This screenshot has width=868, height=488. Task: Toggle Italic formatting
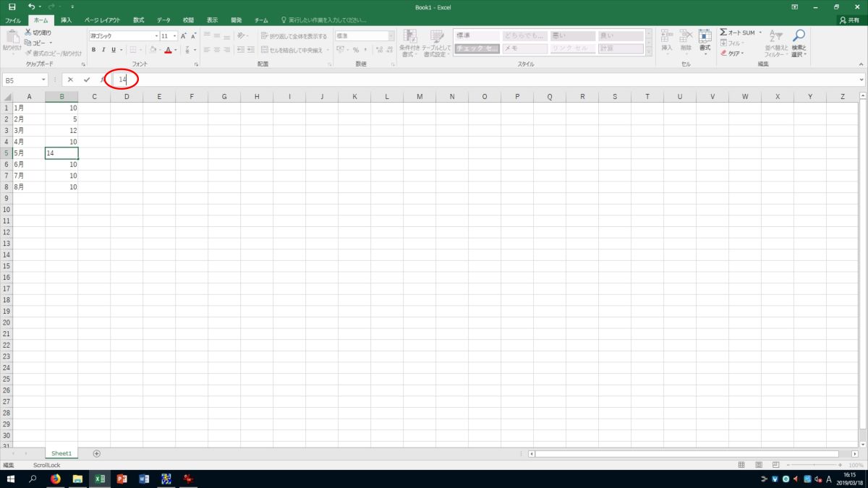(x=103, y=50)
